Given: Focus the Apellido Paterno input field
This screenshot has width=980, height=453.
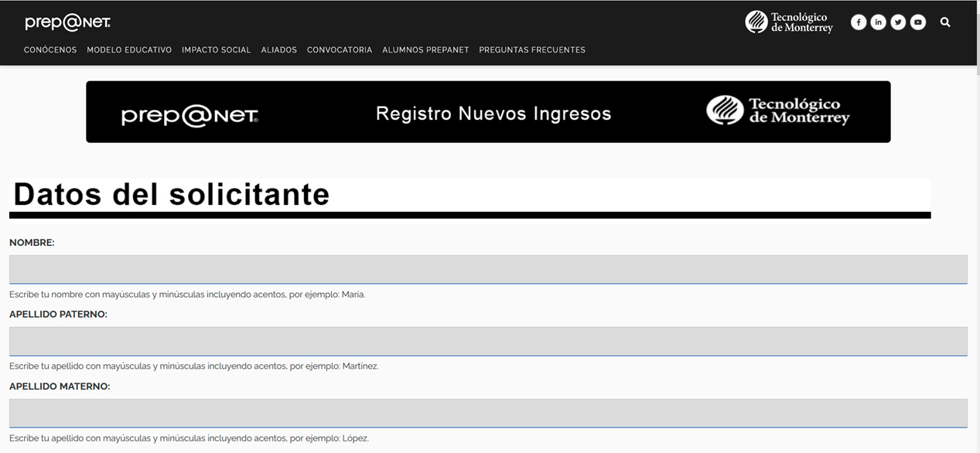Looking at the screenshot, I should pyautogui.click(x=488, y=341).
